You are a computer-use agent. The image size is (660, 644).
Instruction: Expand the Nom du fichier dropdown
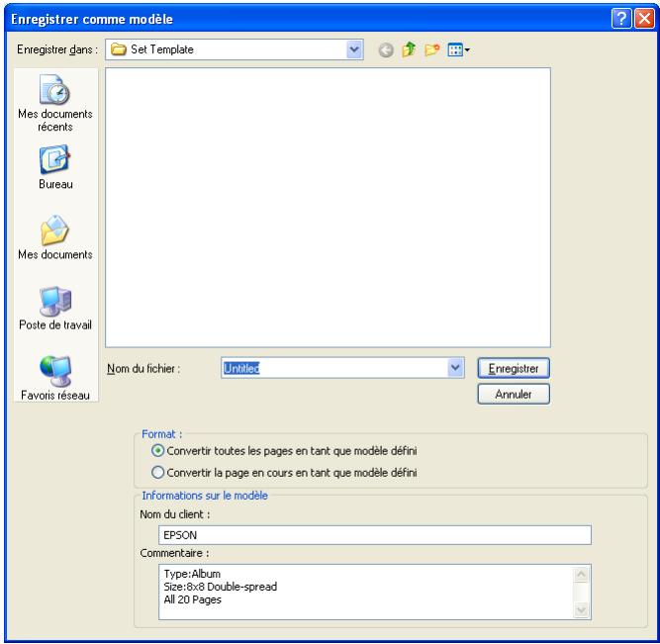point(455,368)
